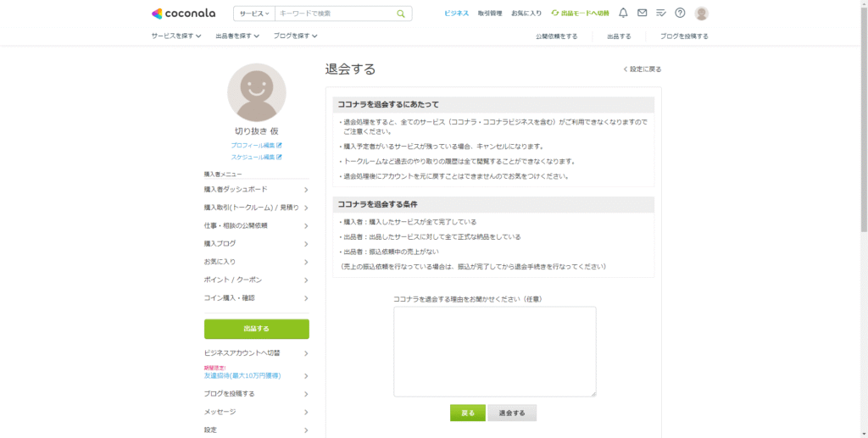Open コイン購入・確認 in sidebar
The width and height of the screenshot is (868, 438).
[256, 298]
